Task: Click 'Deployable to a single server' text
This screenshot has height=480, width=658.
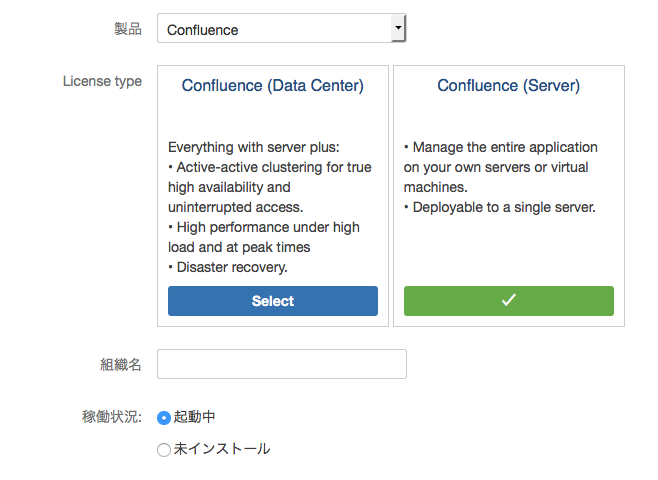Action: click(502, 207)
